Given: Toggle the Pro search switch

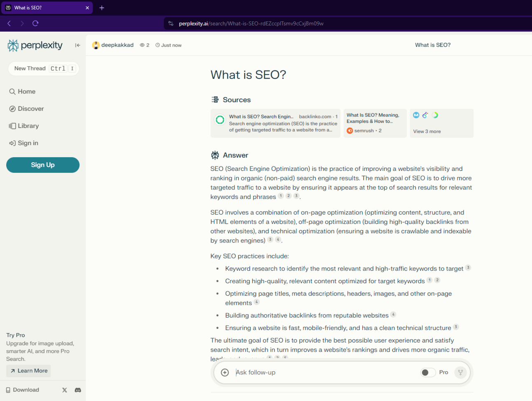Looking at the screenshot, I should pyautogui.click(x=428, y=373).
